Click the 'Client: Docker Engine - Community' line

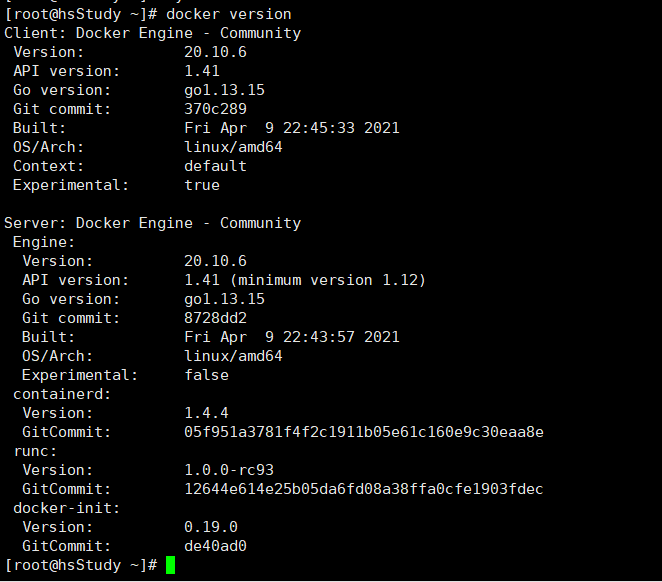[152, 33]
